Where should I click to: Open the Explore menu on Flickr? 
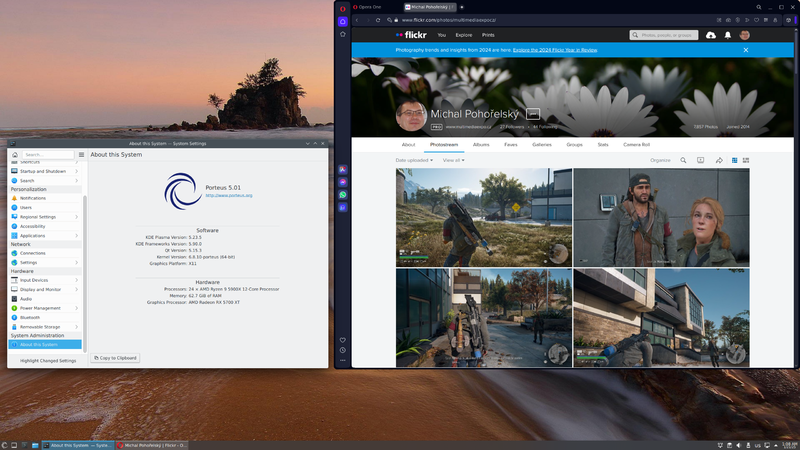[463, 35]
